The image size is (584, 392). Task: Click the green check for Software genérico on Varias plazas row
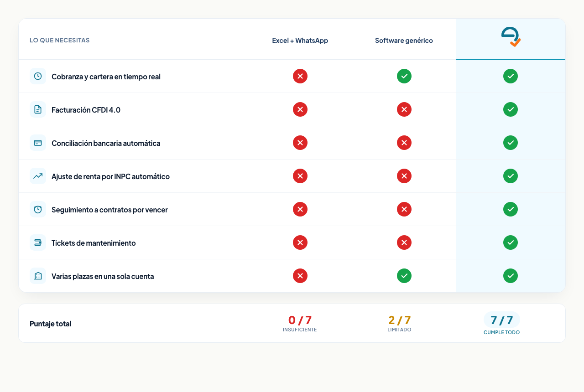click(x=404, y=276)
